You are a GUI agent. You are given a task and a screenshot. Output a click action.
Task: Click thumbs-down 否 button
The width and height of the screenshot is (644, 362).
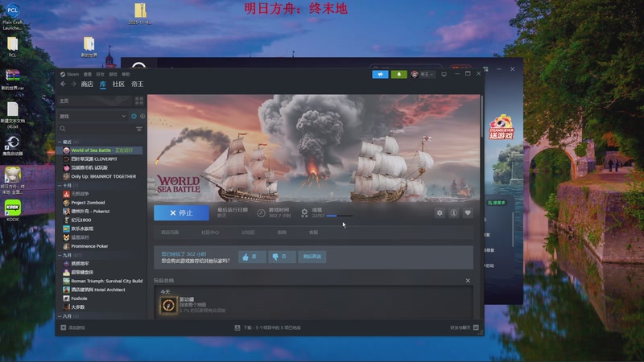coord(282,257)
